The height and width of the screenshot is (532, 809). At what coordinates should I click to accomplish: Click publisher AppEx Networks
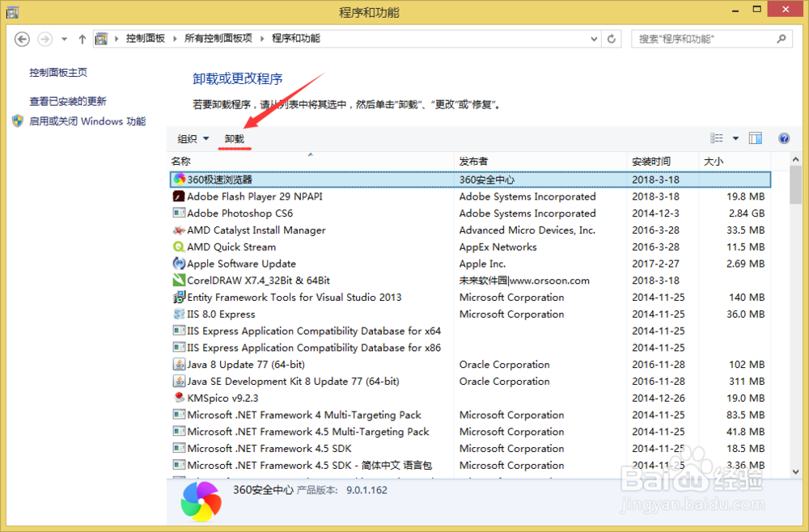coord(498,247)
